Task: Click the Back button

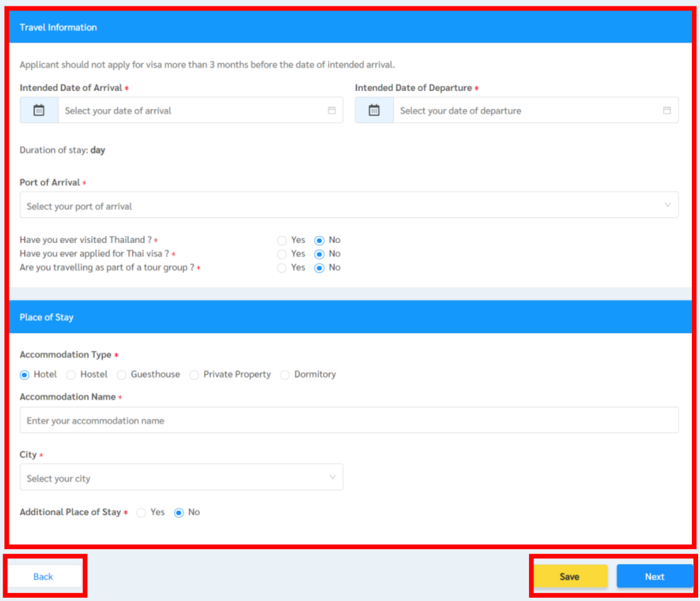Action: [43, 577]
